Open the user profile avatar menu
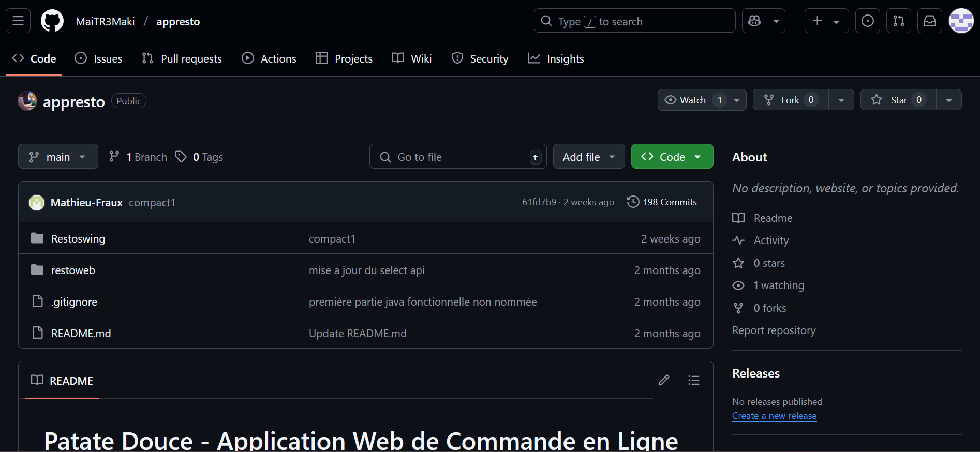 click(x=961, y=21)
